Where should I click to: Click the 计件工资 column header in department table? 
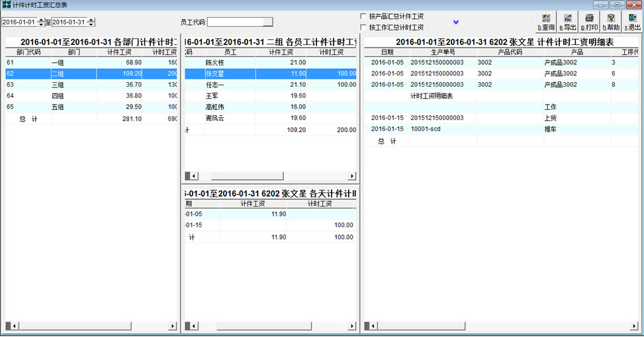(x=120, y=52)
